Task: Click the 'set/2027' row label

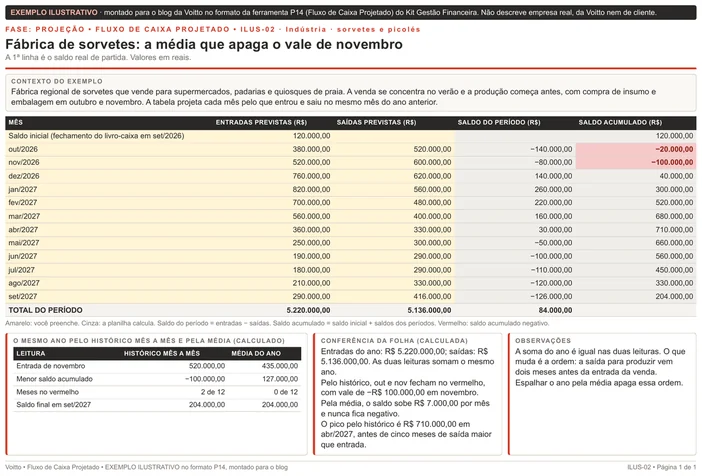Action: coord(23,296)
